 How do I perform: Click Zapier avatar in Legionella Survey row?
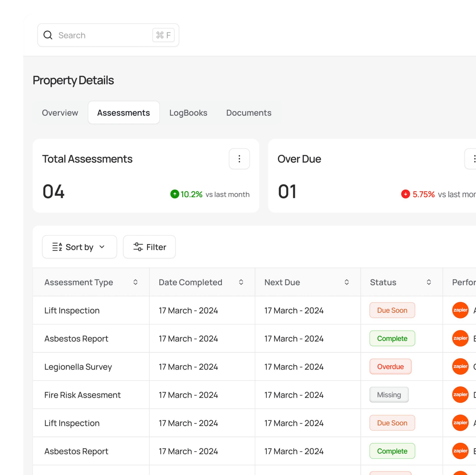click(x=460, y=366)
